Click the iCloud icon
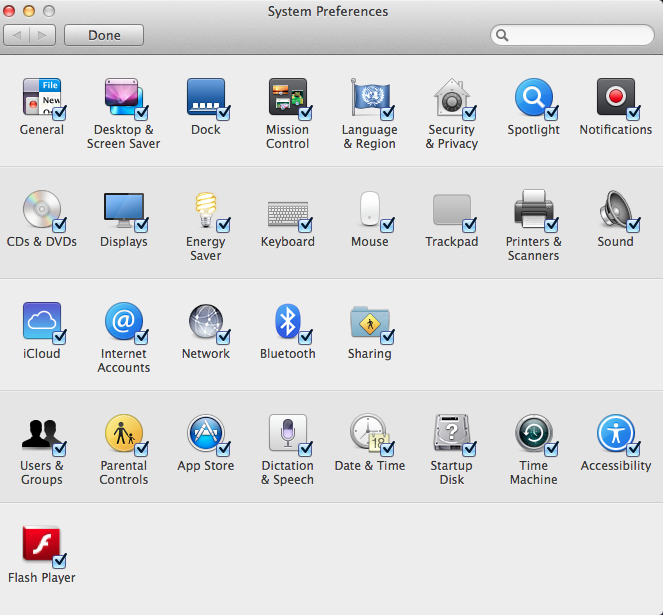Viewport: 663px width, 615px height. (x=42, y=321)
